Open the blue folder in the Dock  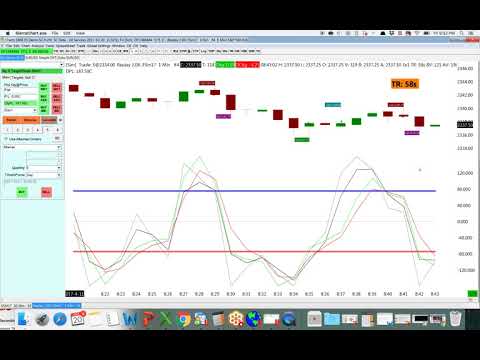pos(332,319)
